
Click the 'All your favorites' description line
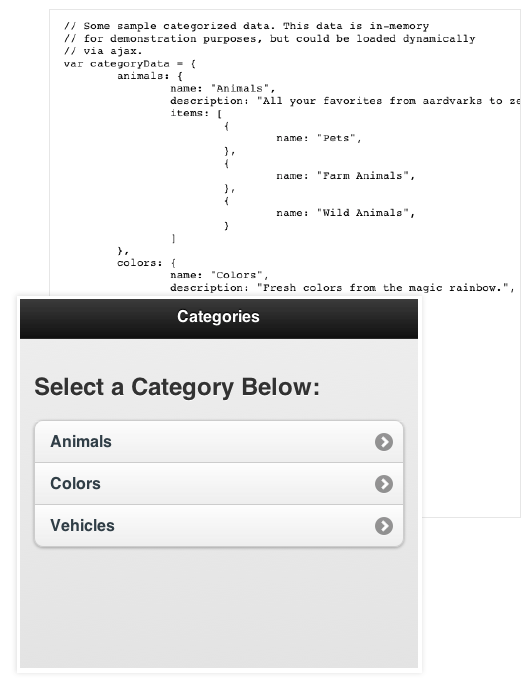[345, 101]
